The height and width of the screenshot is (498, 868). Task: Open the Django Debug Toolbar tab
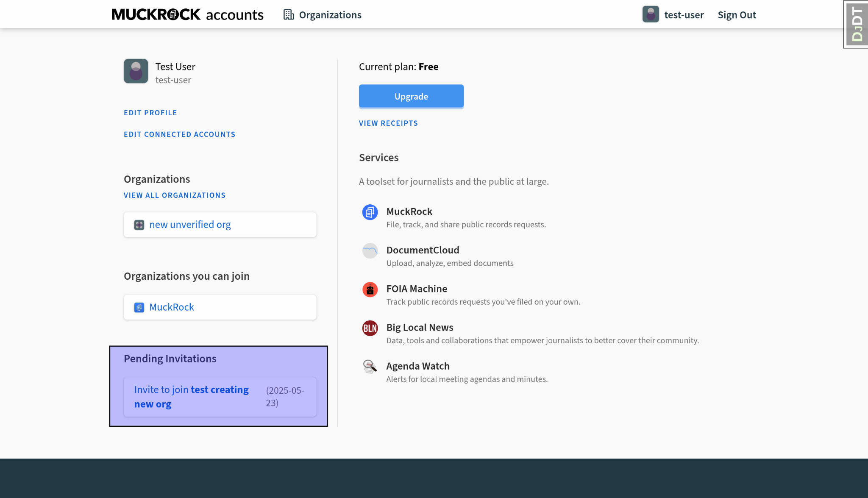(x=856, y=24)
